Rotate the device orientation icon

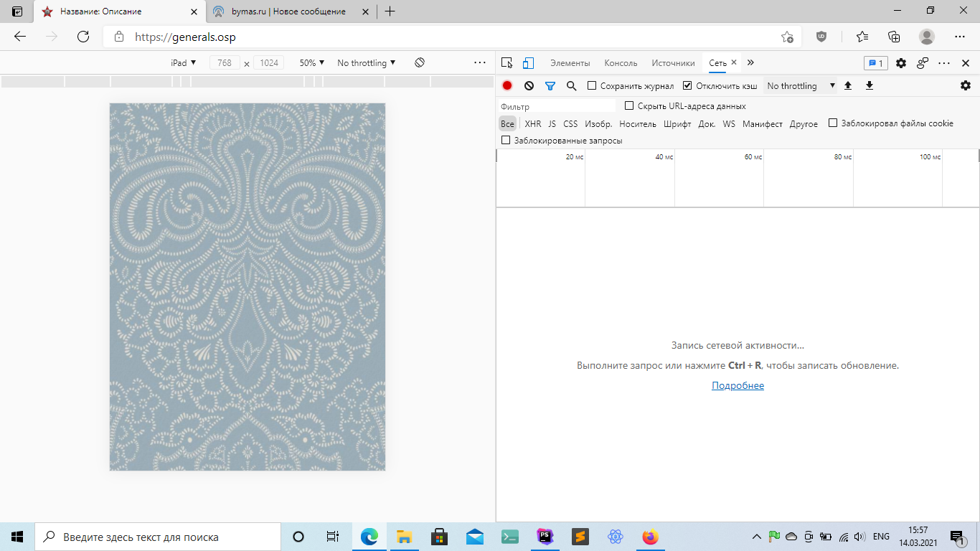tap(420, 63)
